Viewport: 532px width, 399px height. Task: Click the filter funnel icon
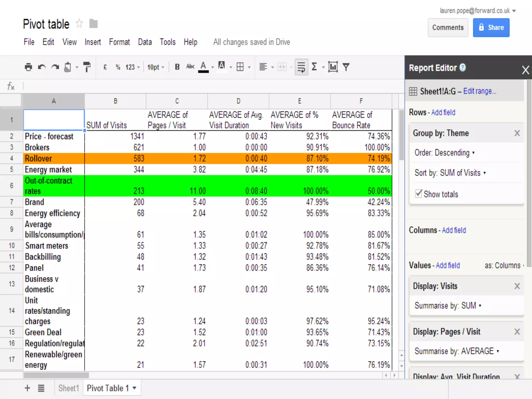click(346, 67)
